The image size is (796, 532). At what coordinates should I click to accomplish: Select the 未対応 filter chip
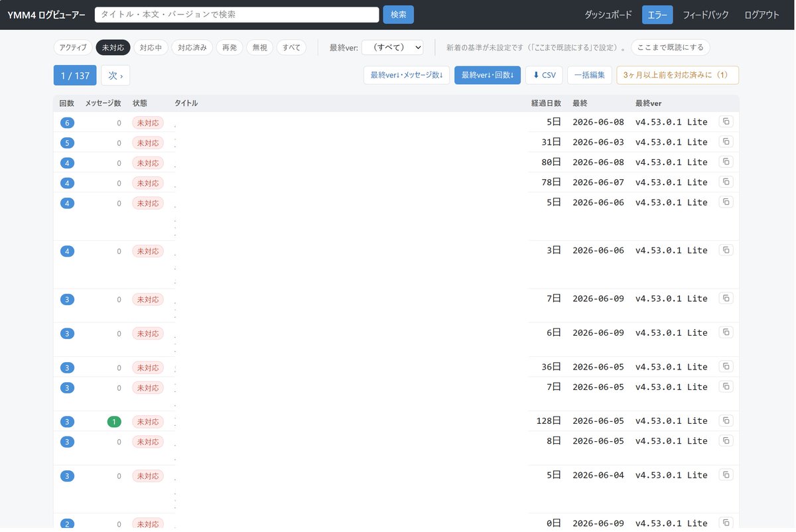click(113, 48)
